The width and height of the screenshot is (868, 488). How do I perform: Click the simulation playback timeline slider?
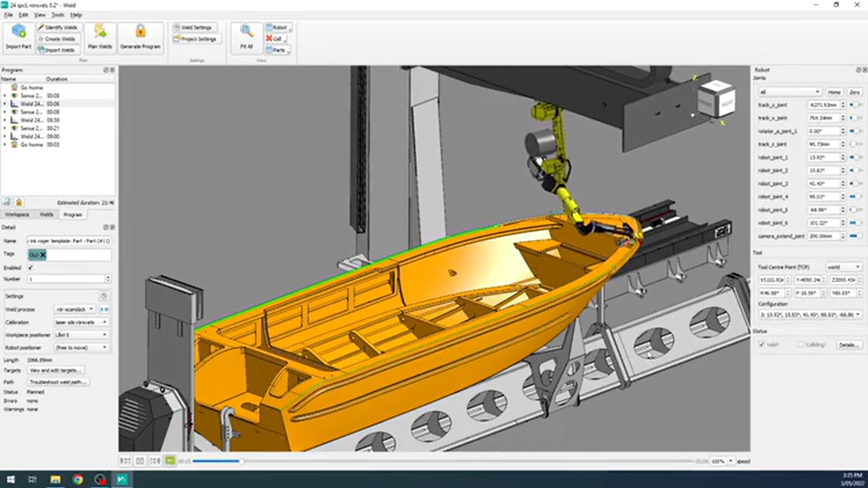tap(242, 461)
